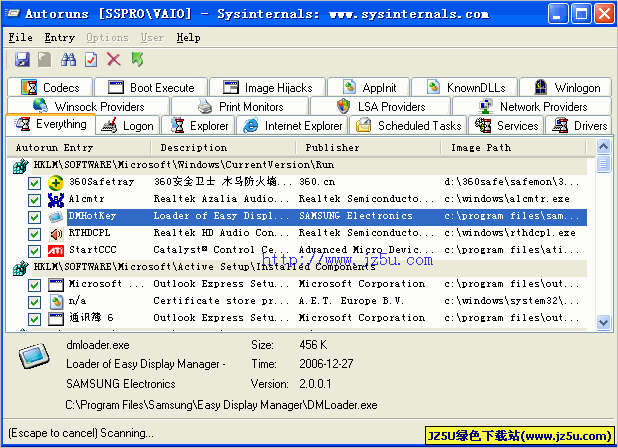Click the red ATI StartCCC icon
This screenshot has height=448, width=618.
coord(56,251)
